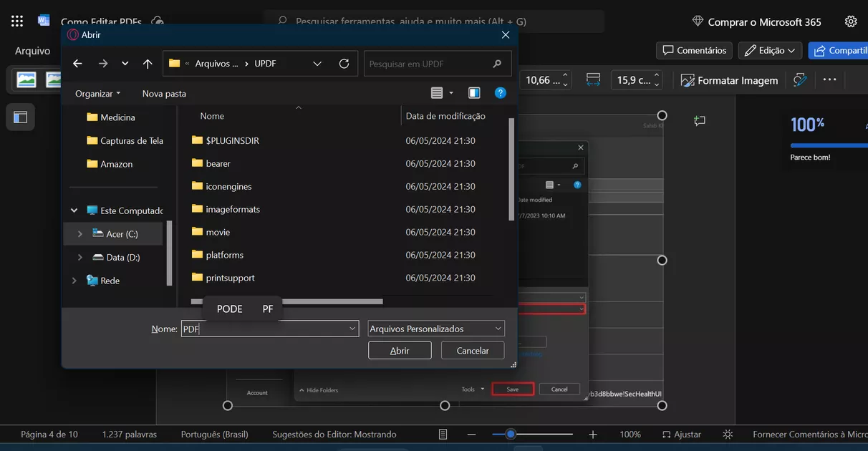The width and height of the screenshot is (868, 451).
Task: Expand the address bar path dropdown
Action: (317, 63)
